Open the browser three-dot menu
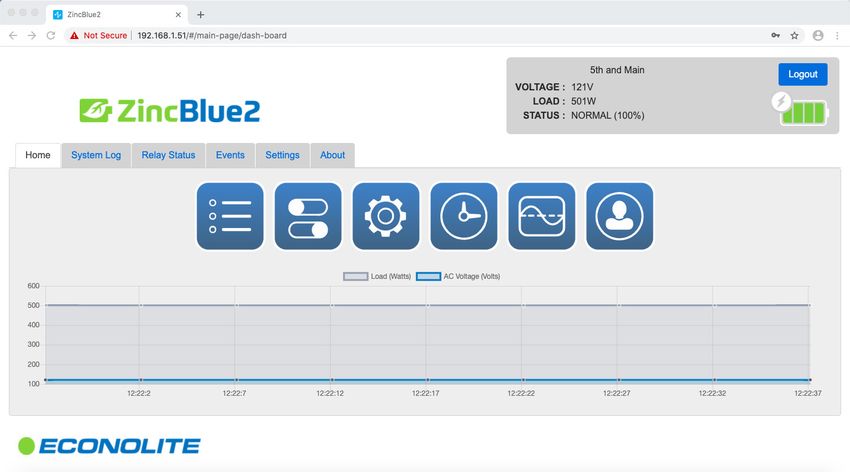 coord(838,35)
